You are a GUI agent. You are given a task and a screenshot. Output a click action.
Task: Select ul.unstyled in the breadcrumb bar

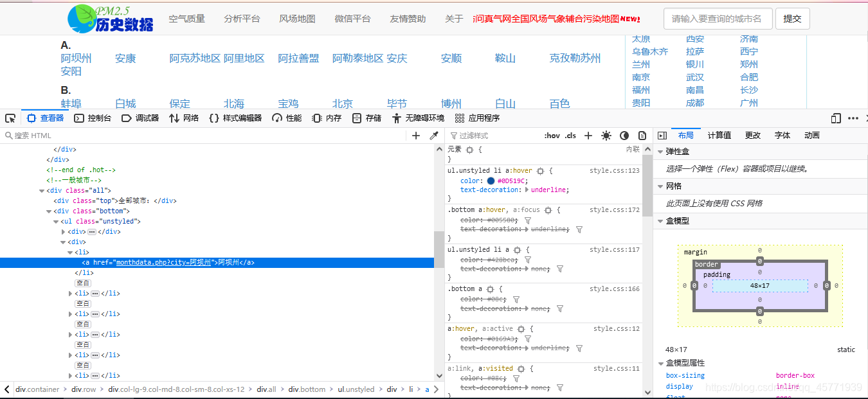(356, 389)
